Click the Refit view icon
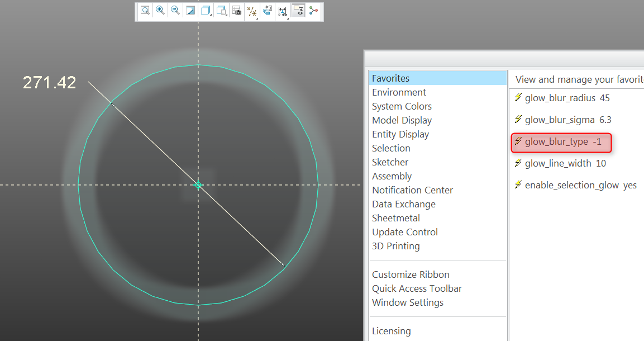Screen dimensions: 644x341 (x=145, y=11)
